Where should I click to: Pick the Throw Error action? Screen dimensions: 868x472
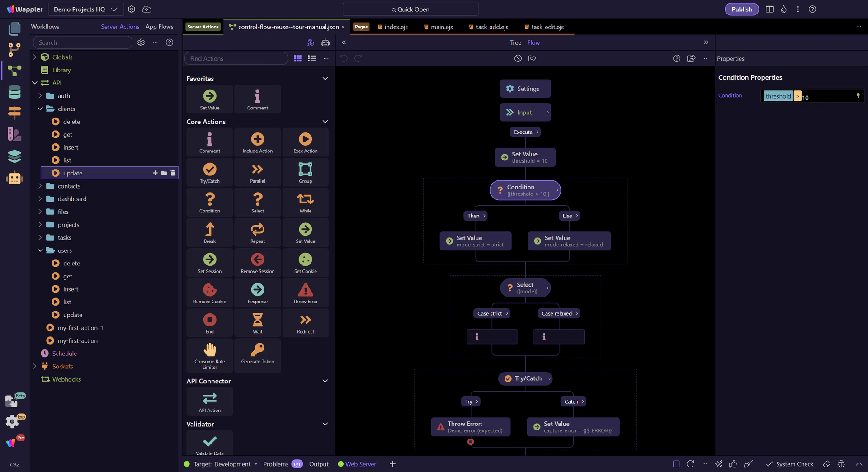306,293
